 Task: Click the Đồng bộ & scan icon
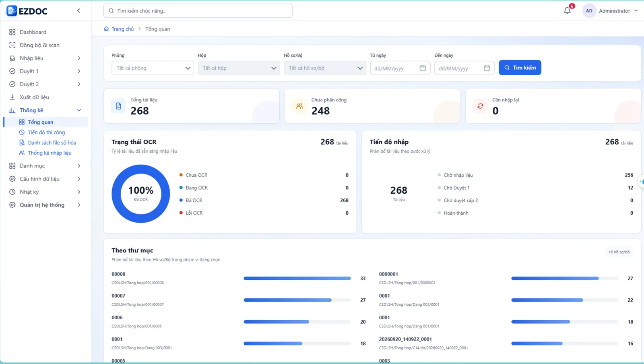click(12, 45)
